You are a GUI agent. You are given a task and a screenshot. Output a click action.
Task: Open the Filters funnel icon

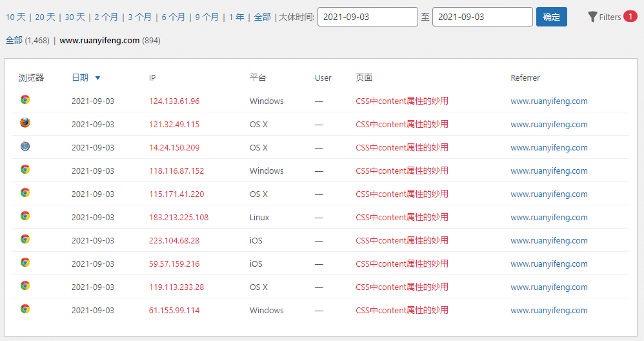[x=592, y=17]
